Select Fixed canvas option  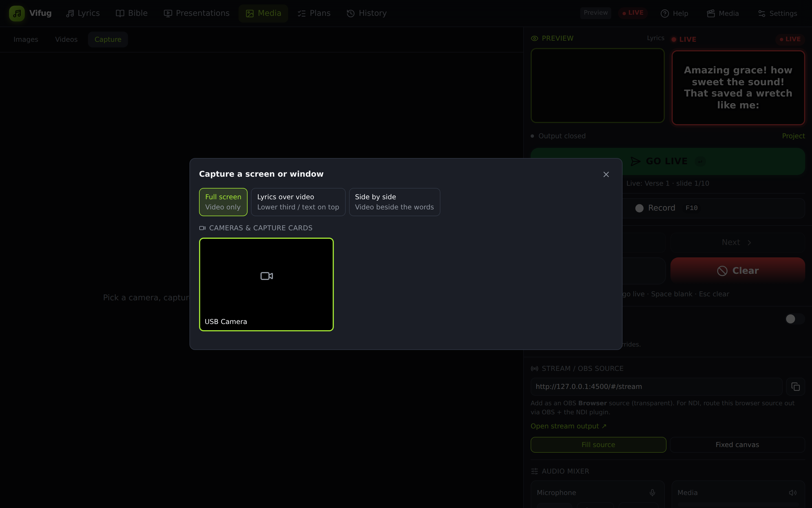click(x=737, y=444)
